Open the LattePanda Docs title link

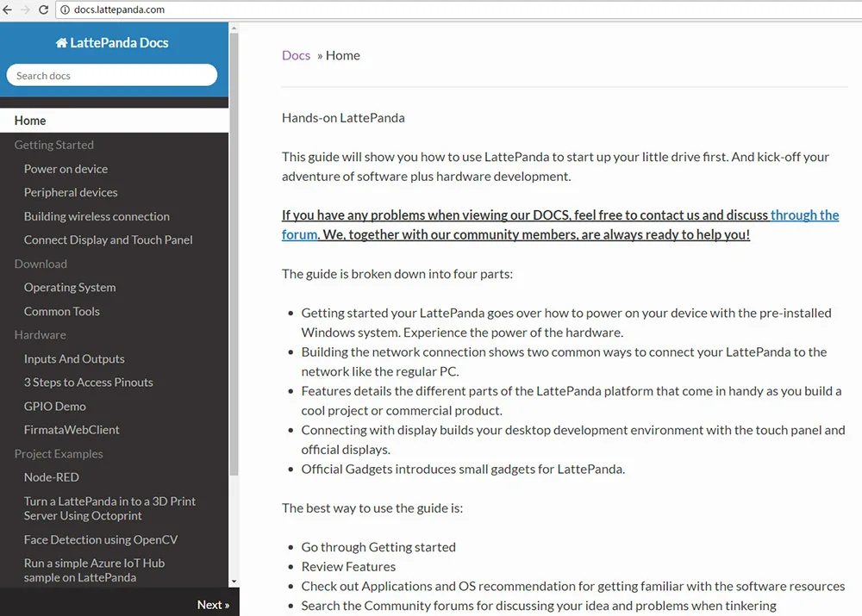coord(111,43)
